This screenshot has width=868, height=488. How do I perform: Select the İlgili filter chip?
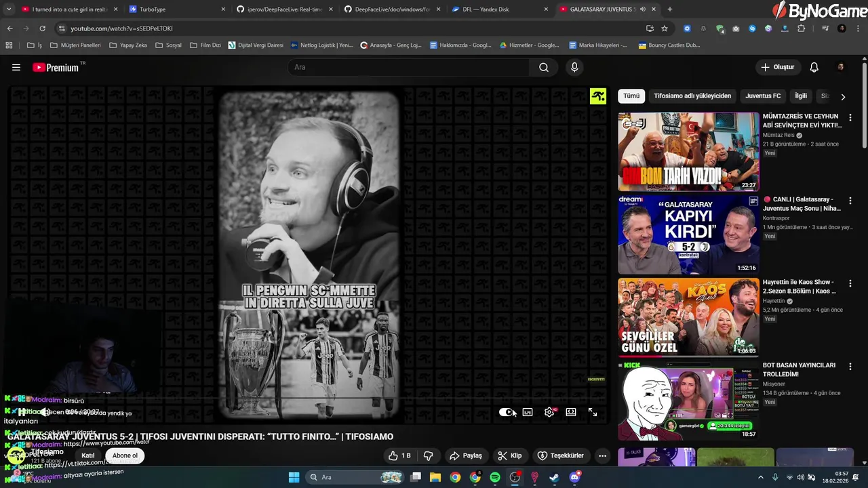[x=801, y=96]
